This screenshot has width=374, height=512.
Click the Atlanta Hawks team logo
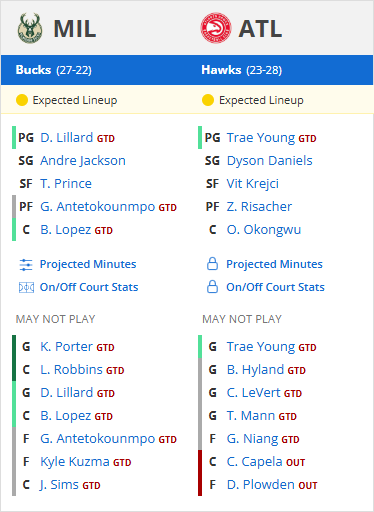coord(216,28)
